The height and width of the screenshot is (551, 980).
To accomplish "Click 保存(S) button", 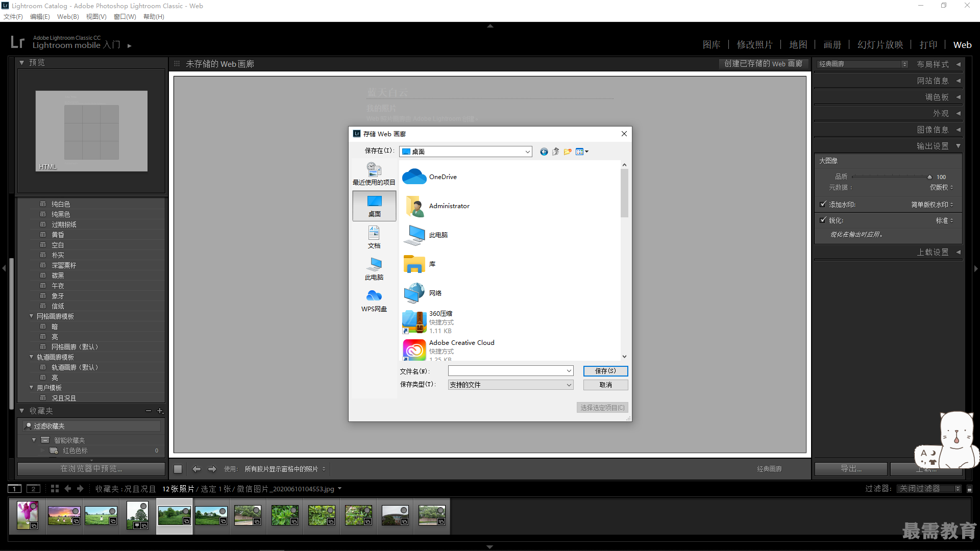I will (x=605, y=371).
